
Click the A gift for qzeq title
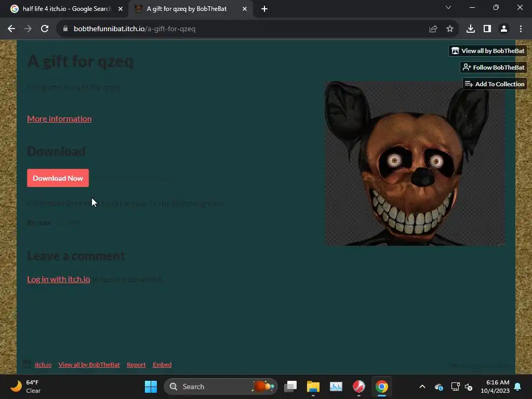click(x=81, y=62)
